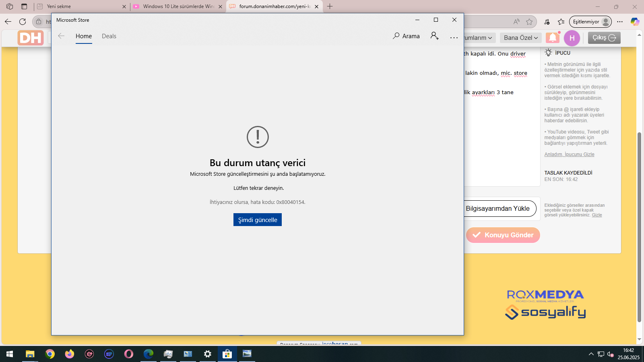Viewport: 644px width, 362px height.
Task: Open the Edge favorites list icon
Action: (x=561, y=22)
